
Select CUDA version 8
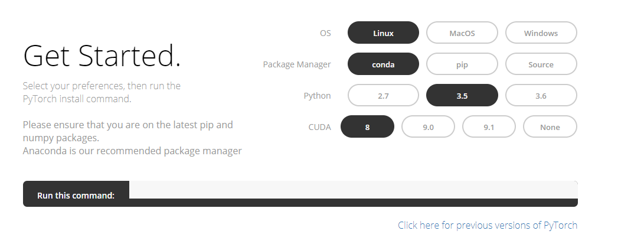pos(367,126)
